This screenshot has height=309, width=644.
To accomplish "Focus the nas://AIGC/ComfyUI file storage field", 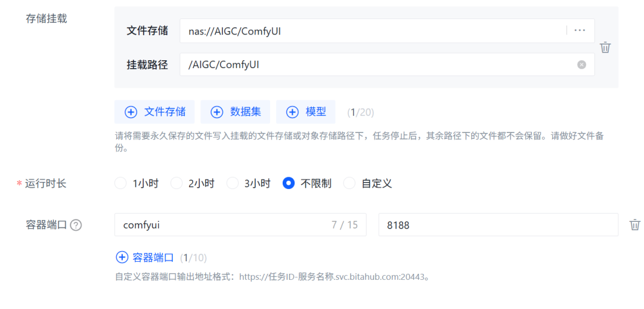I will 388,31.
